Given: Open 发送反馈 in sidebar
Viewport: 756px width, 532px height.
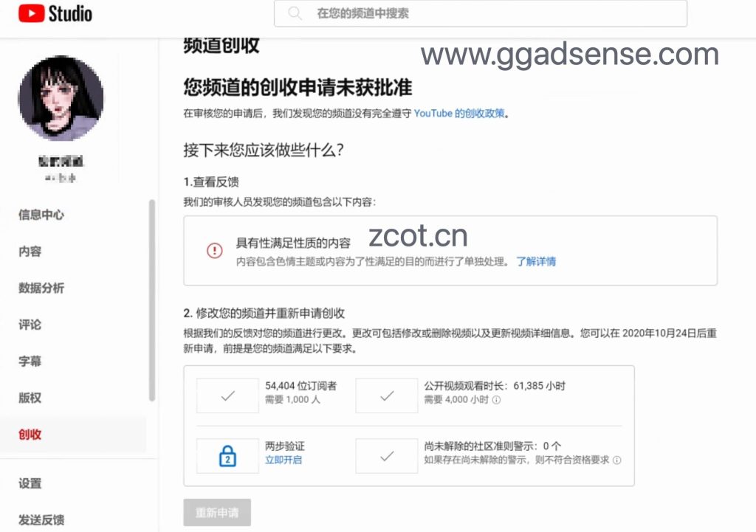Looking at the screenshot, I should pos(41,519).
